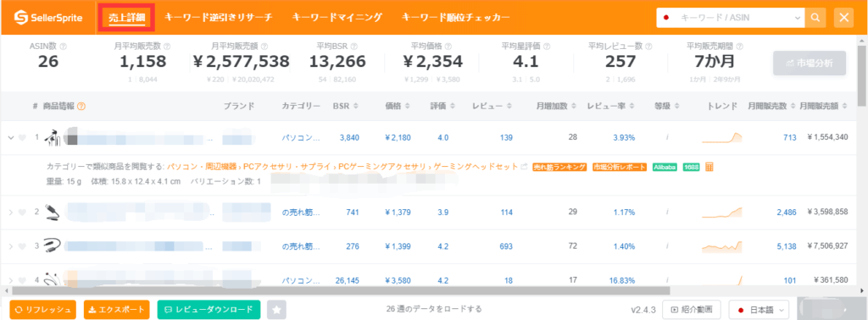Click the キーワード / ASIN search field
This screenshot has width=868, height=320.
pyautogui.click(x=730, y=18)
